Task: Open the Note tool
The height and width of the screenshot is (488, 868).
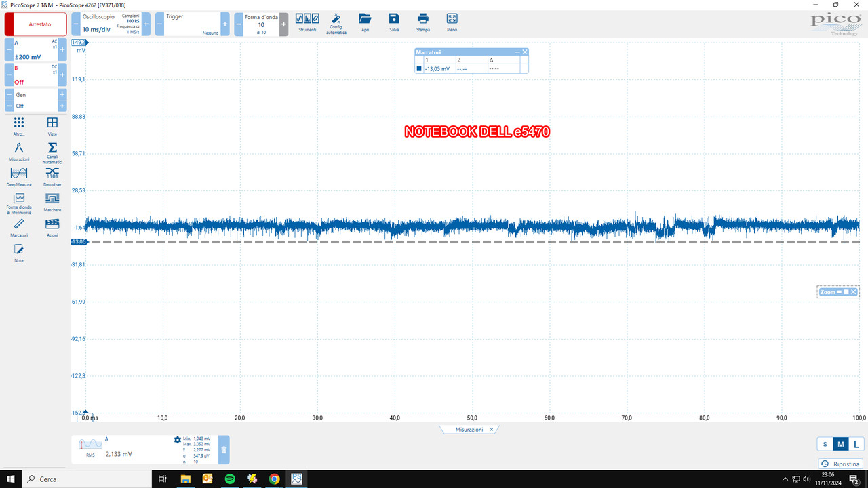Action: 19,253
